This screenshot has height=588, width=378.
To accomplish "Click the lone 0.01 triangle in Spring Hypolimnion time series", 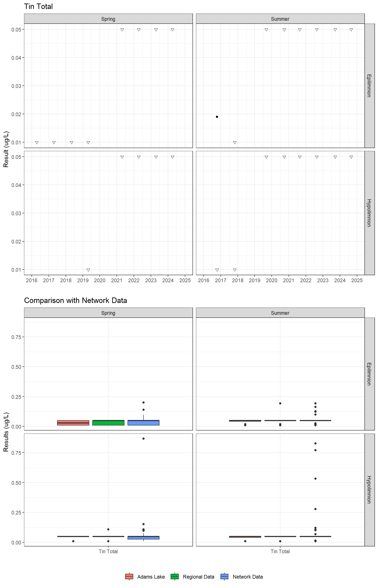I will click(x=88, y=270).
